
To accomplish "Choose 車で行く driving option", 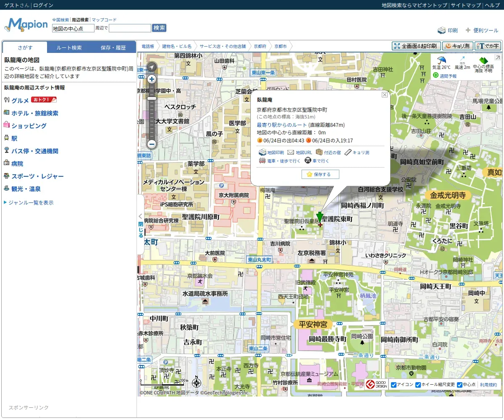I will [317, 161].
